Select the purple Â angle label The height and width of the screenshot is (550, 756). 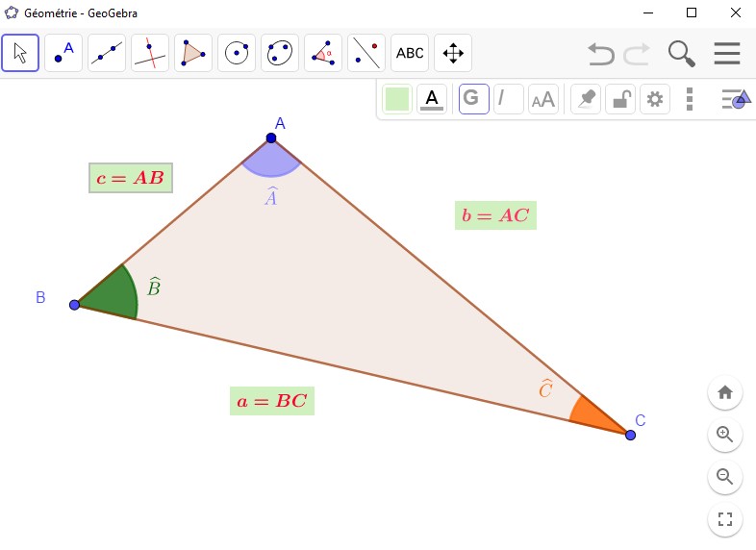[x=271, y=196]
